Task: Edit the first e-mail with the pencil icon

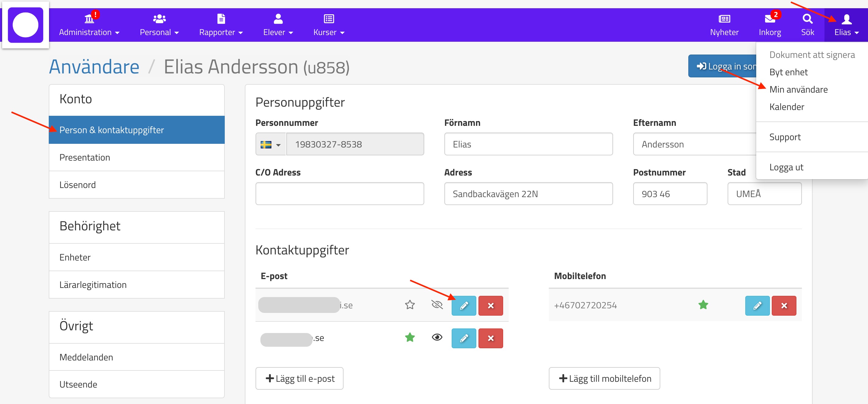Action: [x=463, y=305]
